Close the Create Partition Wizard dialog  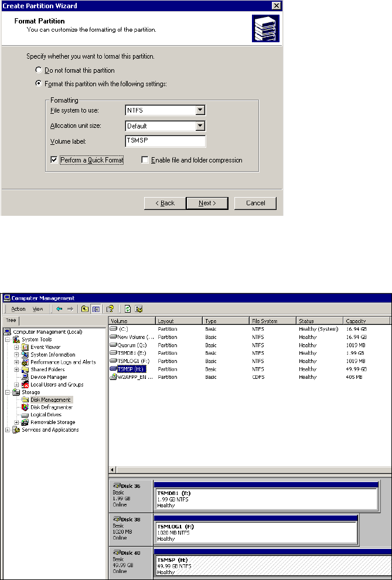276,5
